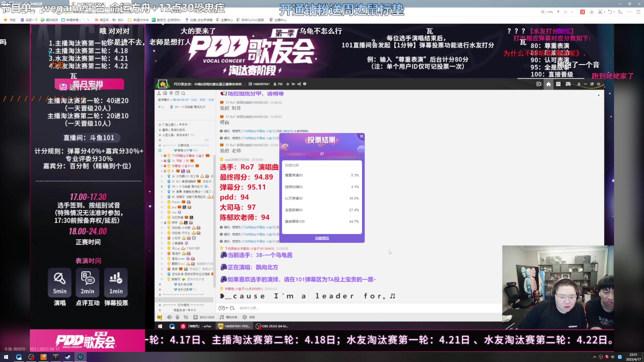Click the 禁麦 link
The height and width of the screenshot is (362, 644).
click(x=202, y=100)
